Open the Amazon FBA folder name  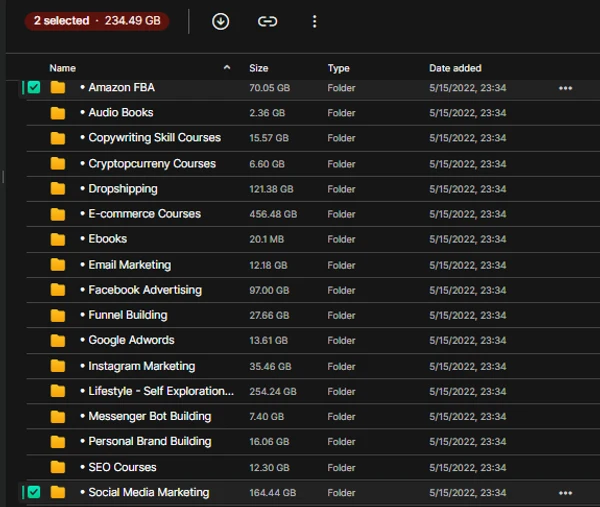click(122, 88)
